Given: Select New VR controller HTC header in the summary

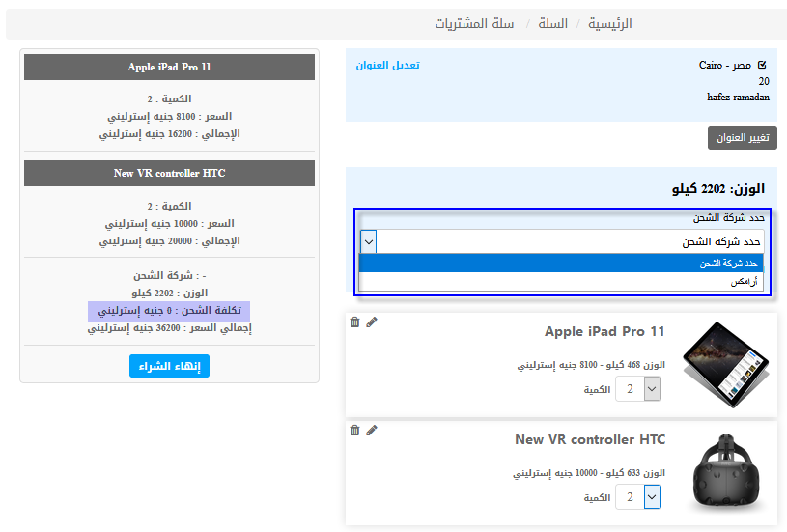Looking at the screenshot, I should pyautogui.click(x=169, y=173).
